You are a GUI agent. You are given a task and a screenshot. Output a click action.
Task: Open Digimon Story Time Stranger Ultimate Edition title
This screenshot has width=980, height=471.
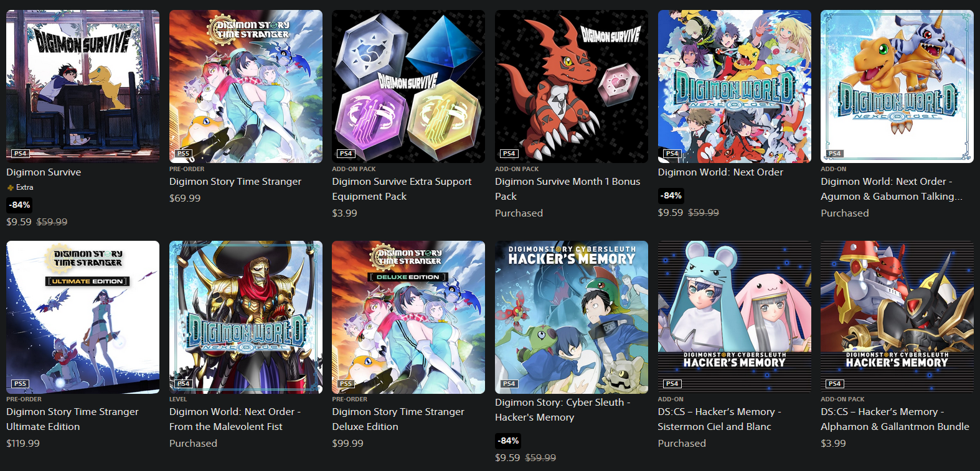pos(72,419)
